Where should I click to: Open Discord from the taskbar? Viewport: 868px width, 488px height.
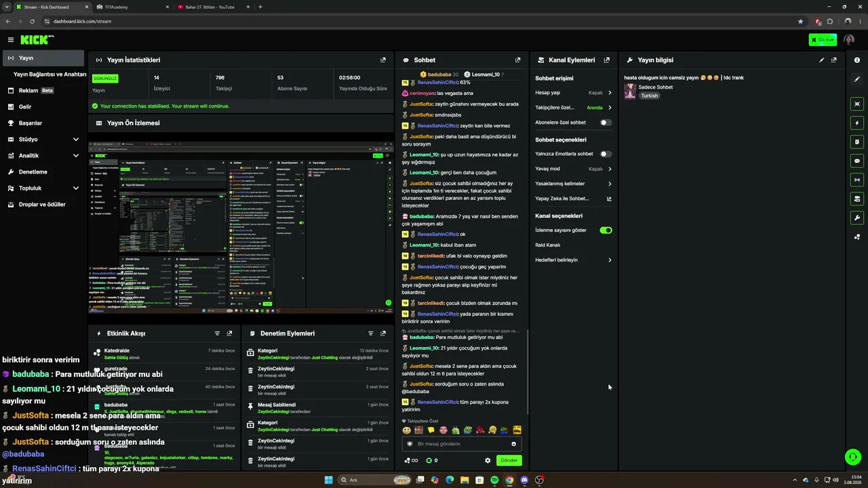524,480
